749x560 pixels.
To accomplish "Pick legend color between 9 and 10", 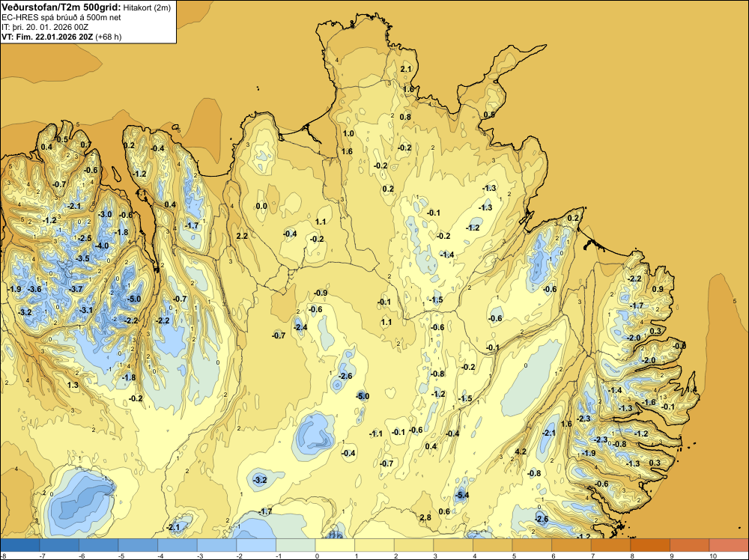I will point(689,545).
